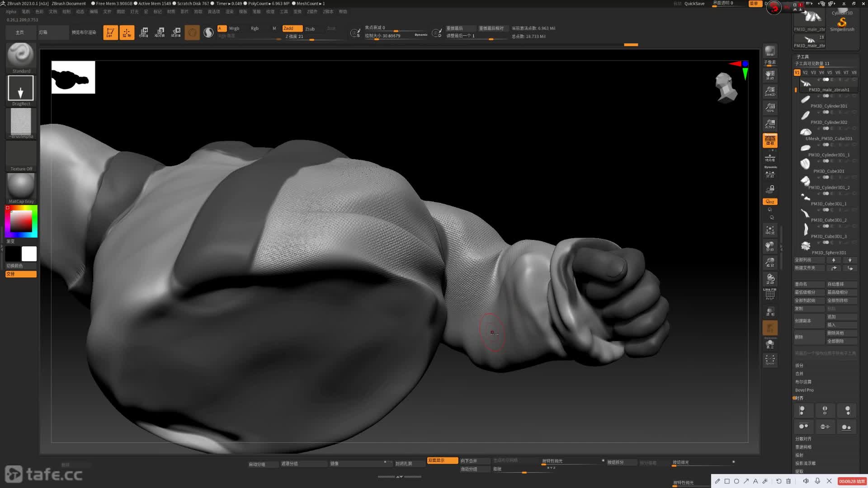Viewport: 868px width, 488px height.
Task: Toggle the orange Gizmo 3D icon
Action: (192, 33)
